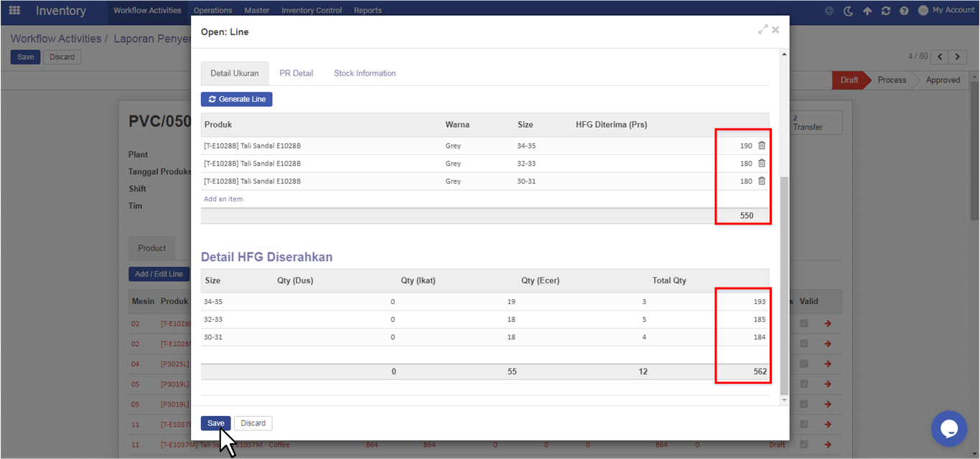Click the Add an item link

point(223,199)
